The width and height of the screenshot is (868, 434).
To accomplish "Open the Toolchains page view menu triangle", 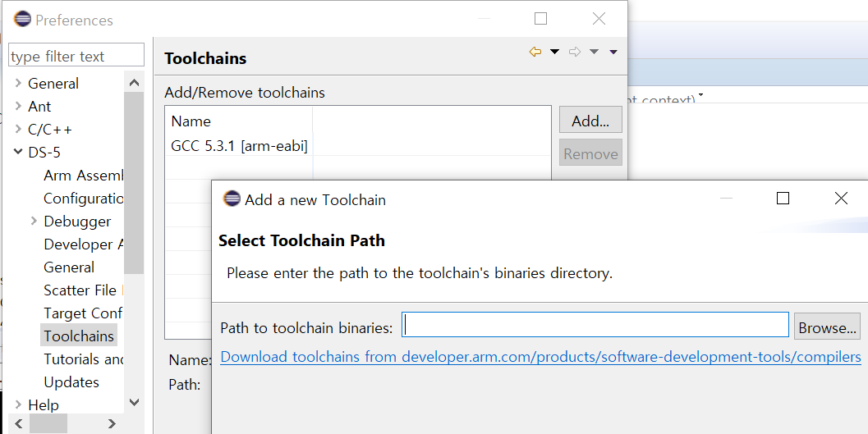I will pyautogui.click(x=613, y=52).
